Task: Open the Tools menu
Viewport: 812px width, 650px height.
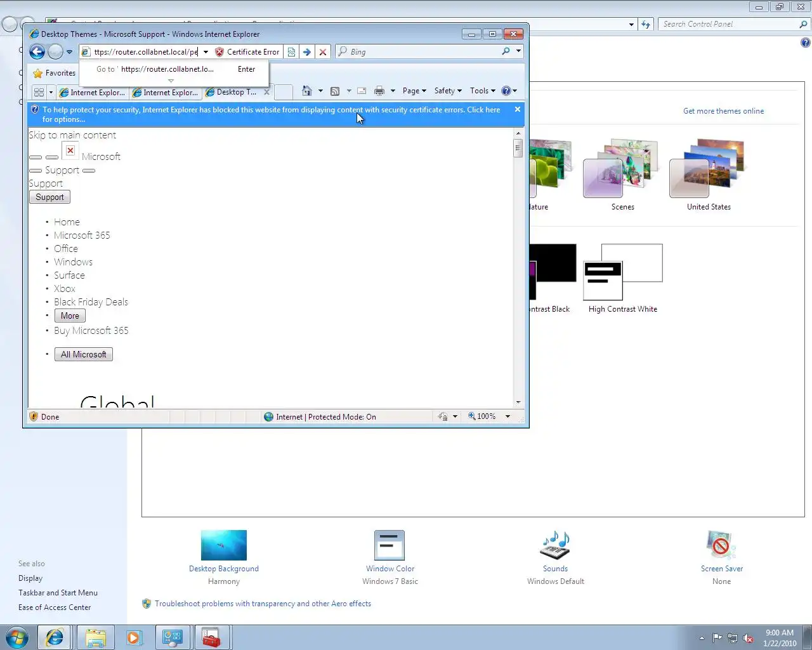Action: pos(482,91)
